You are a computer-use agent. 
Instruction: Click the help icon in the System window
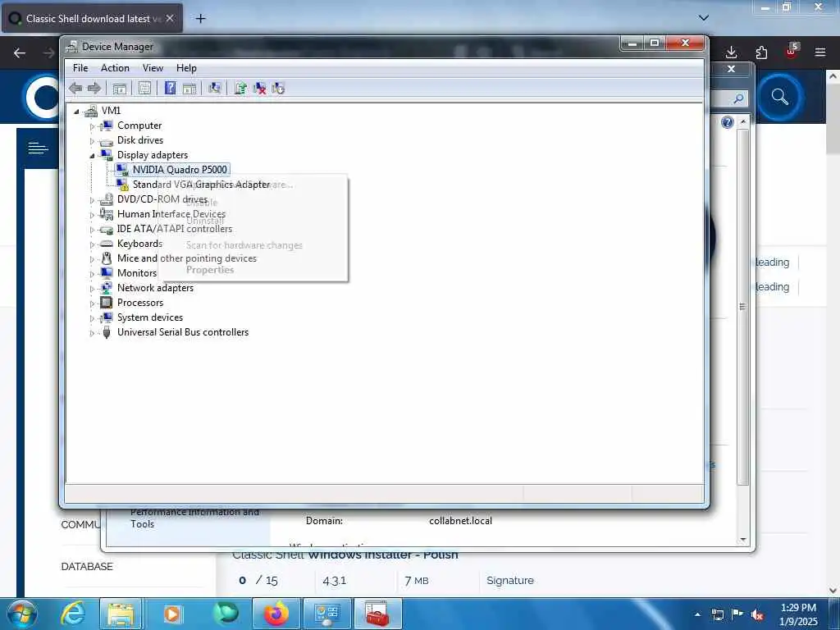click(x=727, y=123)
